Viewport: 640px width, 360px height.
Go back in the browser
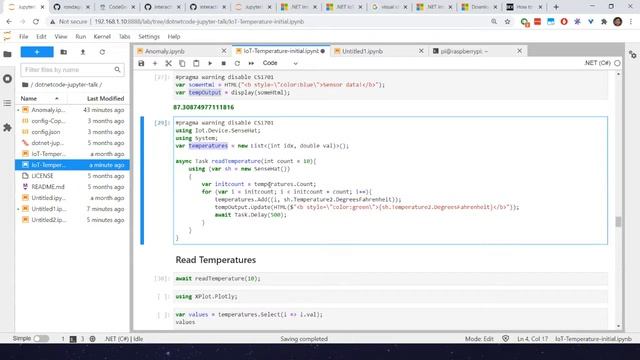click(x=9, y=22)
